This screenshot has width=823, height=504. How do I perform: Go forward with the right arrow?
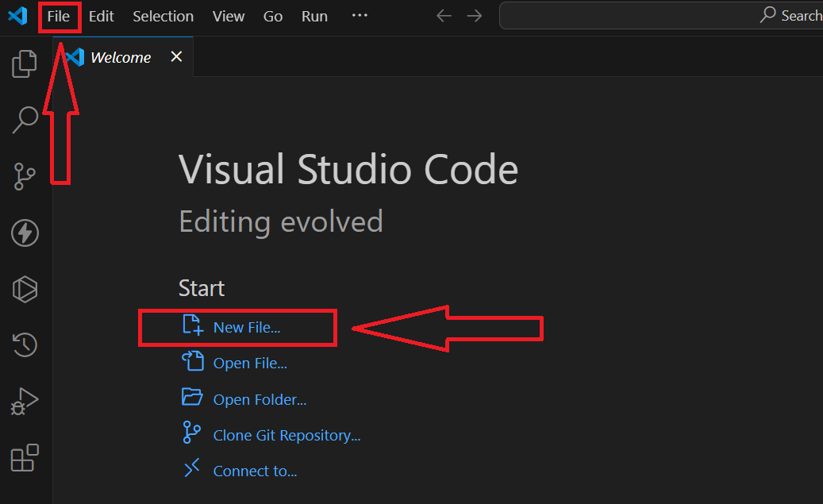475,16
